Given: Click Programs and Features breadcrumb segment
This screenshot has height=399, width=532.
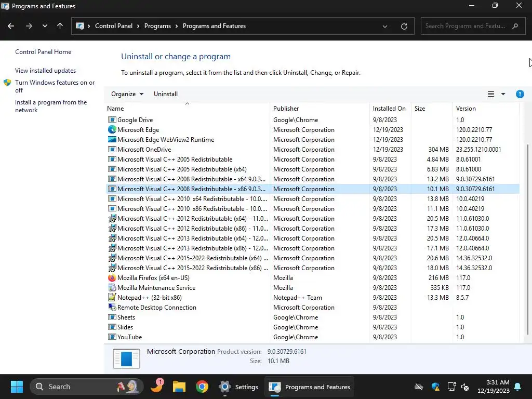Looking at the screenshot, I should click(214, 26).
